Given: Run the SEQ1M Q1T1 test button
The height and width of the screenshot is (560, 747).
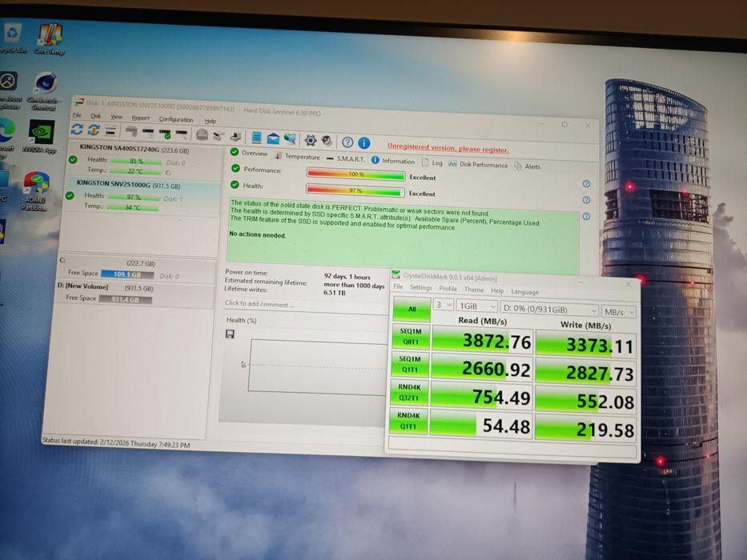Looking at the screenshot, I should 409,364.
